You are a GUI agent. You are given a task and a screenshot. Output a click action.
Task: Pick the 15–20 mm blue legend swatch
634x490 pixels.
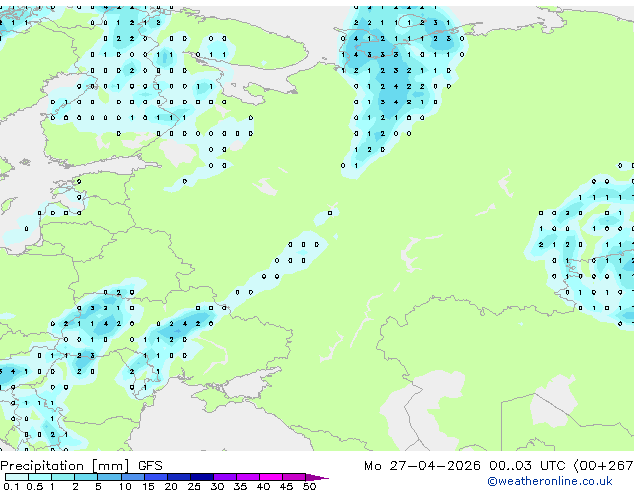click(x=155, y=477)
